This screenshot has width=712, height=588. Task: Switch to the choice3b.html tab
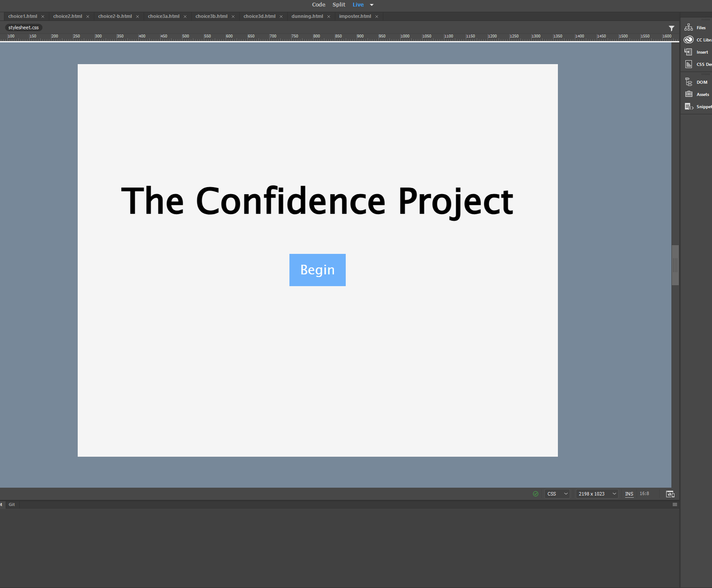coord(211,16)
